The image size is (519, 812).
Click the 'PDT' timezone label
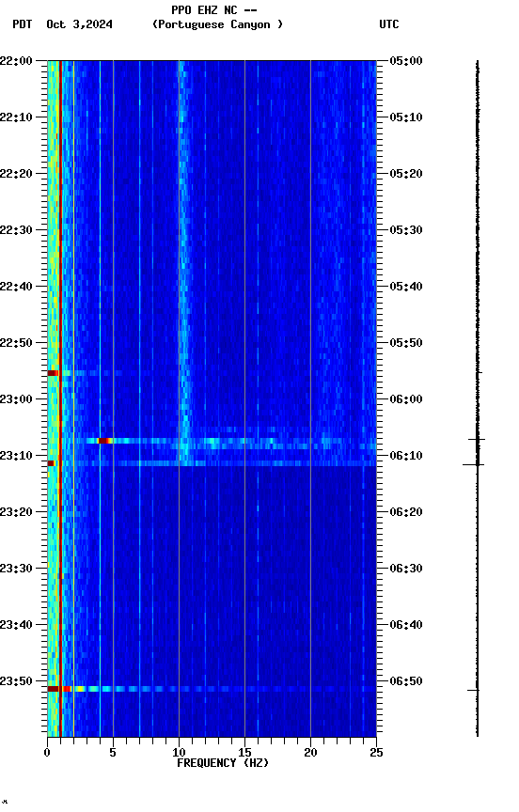pyautogui.click(x=23, y=24)
